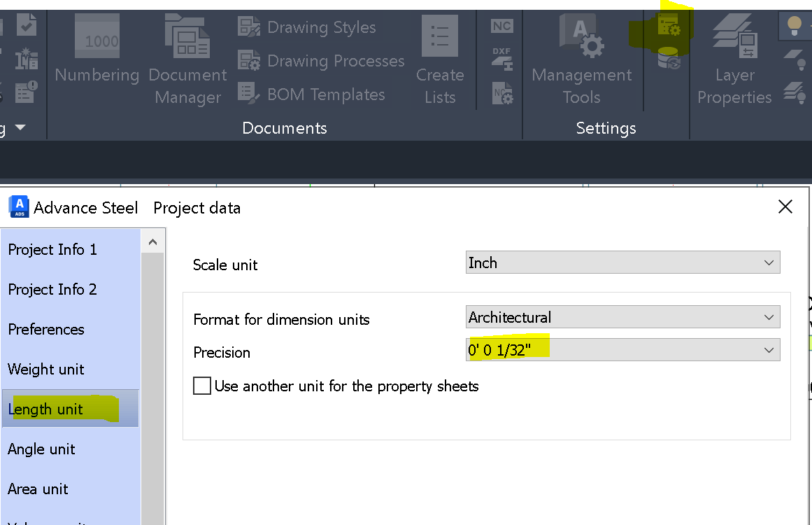Image resolution: width=812 pixels, height=525 pixels.
Task: Open the Document Manager
Action: [187, 56]
